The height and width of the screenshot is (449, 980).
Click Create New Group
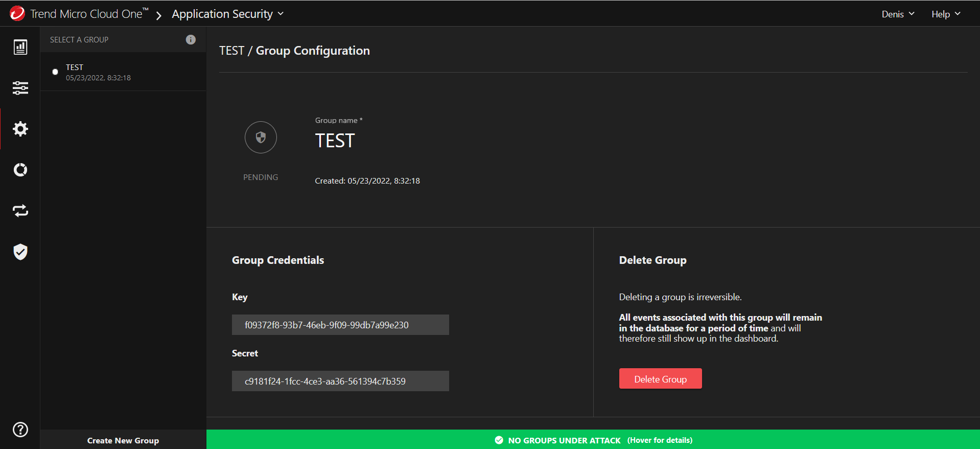pyautogui.click(x=123, y=440)
